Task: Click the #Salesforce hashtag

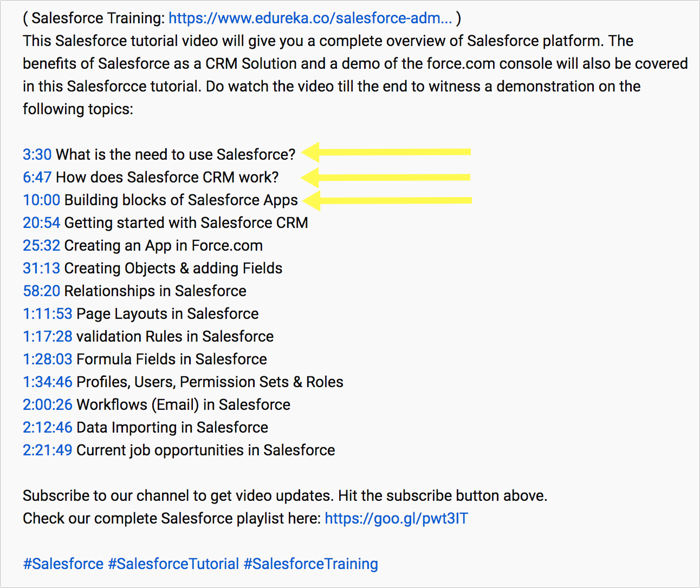Action: pos(63,564)
